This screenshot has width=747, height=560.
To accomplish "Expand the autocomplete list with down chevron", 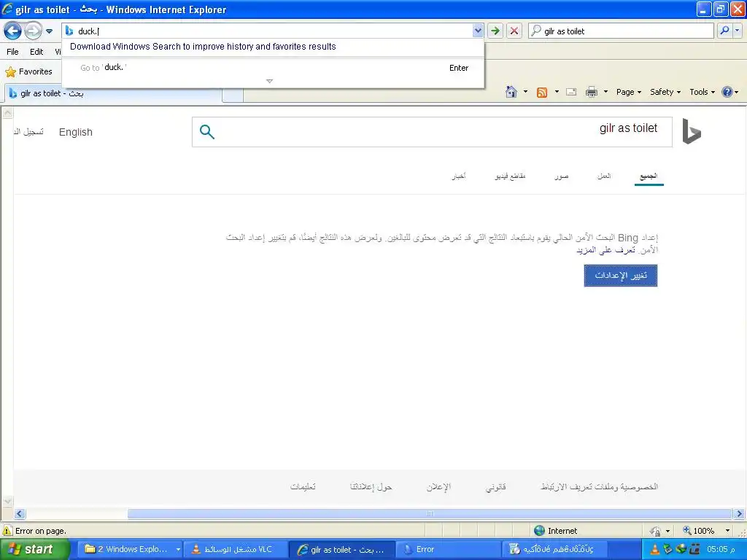I will tap(270, 81).
